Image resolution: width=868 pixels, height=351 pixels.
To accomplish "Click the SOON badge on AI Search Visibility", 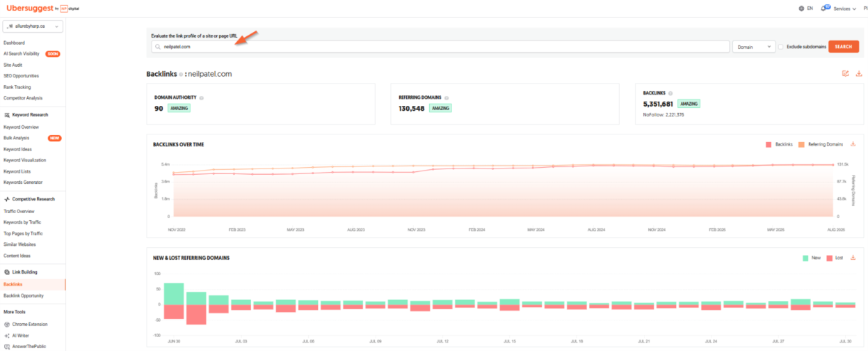I will pos(52,54).
